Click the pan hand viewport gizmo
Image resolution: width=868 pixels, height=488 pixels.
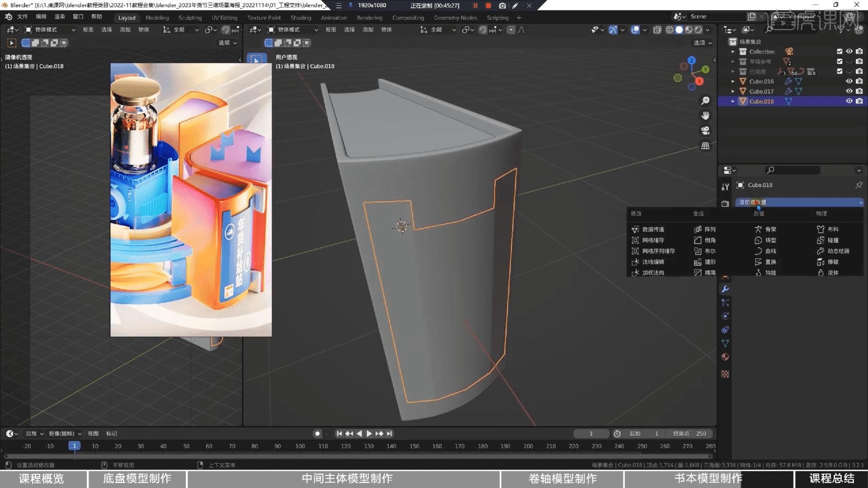(705, 116)
